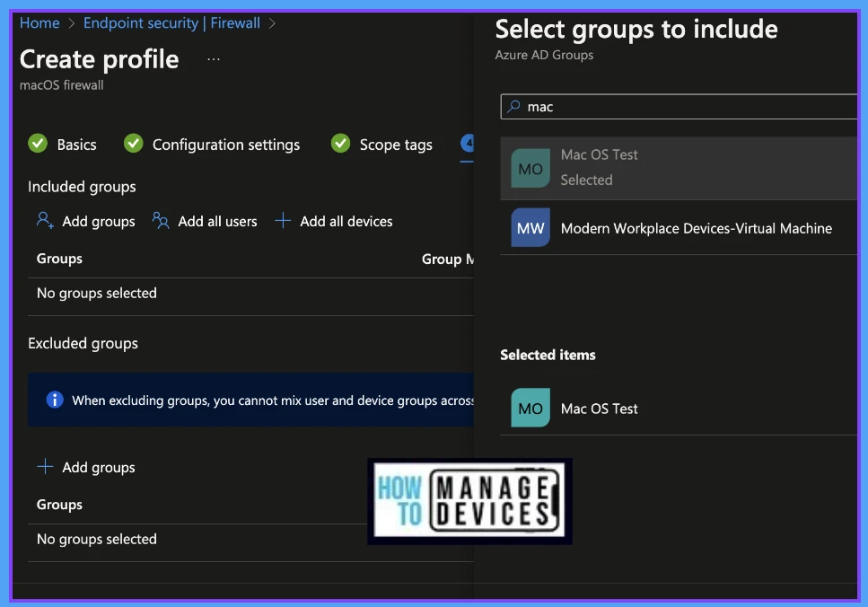Click No groups selected under Excluded groups
The width and height of the screenshot is (868, 607).
coord(96,539)
